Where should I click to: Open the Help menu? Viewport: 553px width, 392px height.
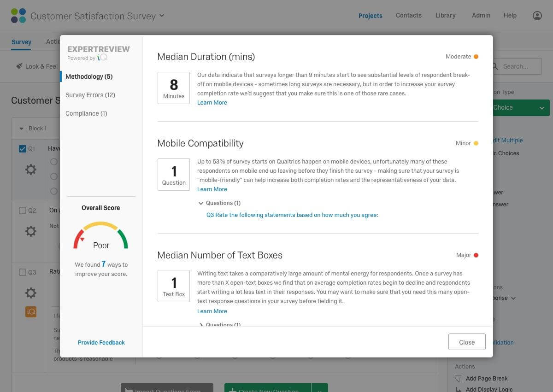510,15
